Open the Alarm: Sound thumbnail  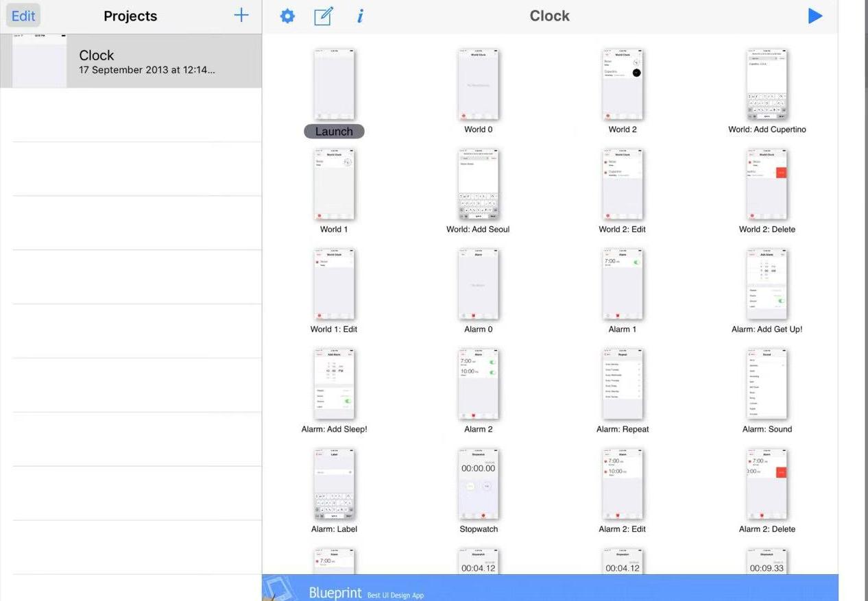click(767, 384)
